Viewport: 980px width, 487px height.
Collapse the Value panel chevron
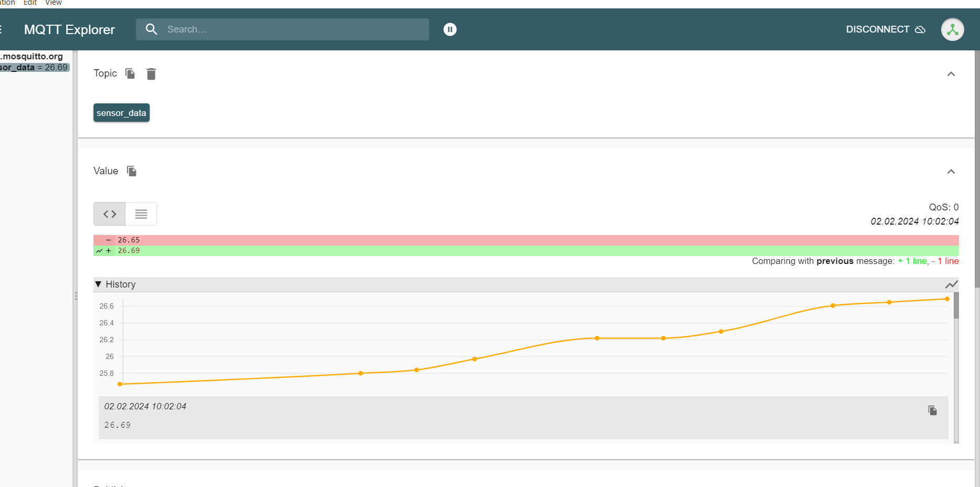[951, 172]
